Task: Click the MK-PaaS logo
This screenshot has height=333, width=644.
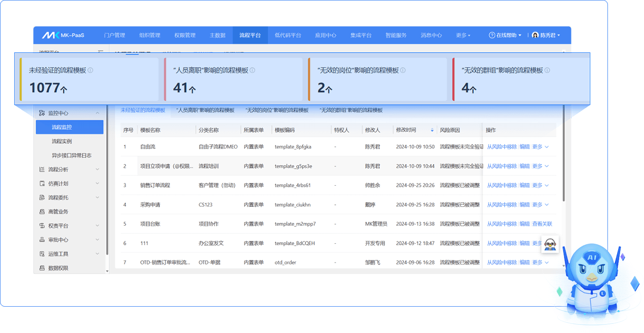Action: [63, 35]
